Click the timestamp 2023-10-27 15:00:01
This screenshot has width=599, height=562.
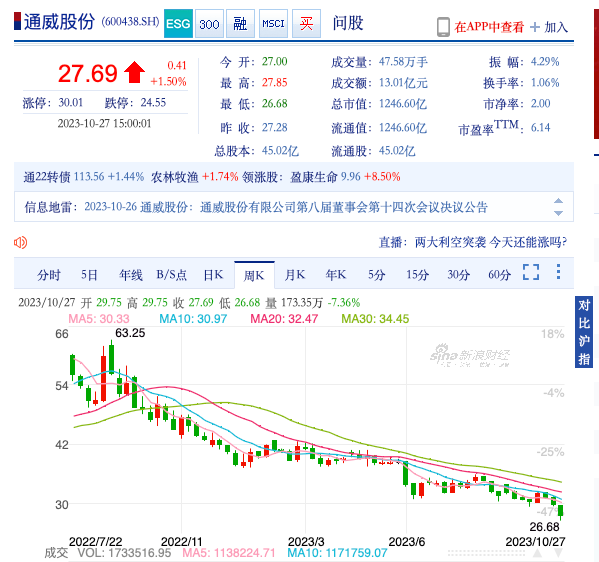pyautogui.click(x=104, y=123)
